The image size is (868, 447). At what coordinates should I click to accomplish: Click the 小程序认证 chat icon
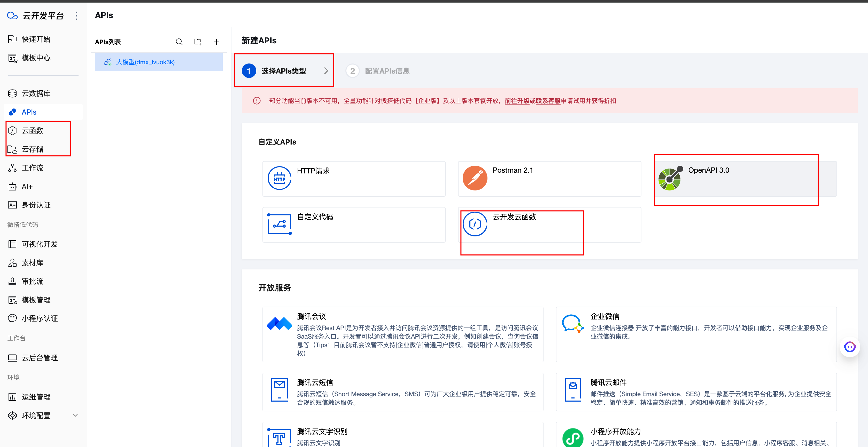[12, 318]
